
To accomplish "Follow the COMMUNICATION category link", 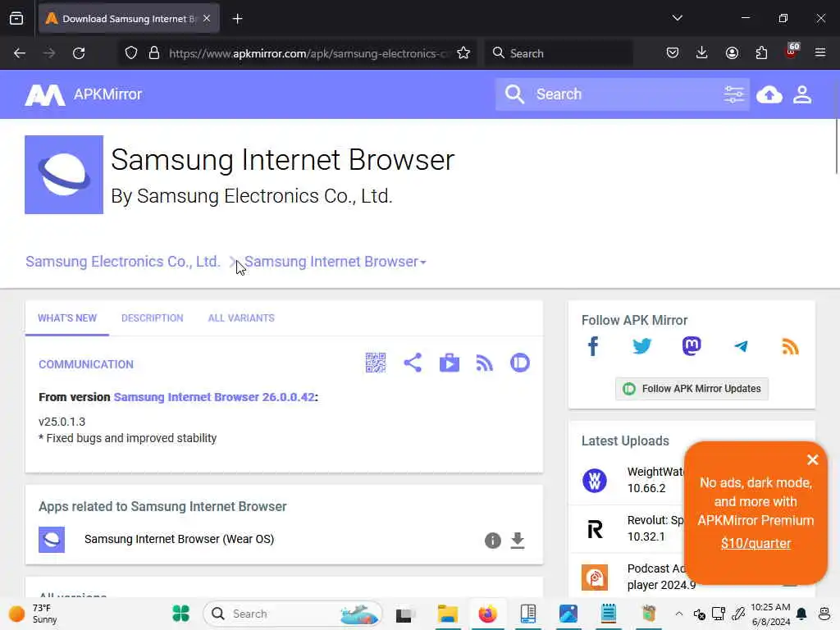I will click(x=85, y=365).
